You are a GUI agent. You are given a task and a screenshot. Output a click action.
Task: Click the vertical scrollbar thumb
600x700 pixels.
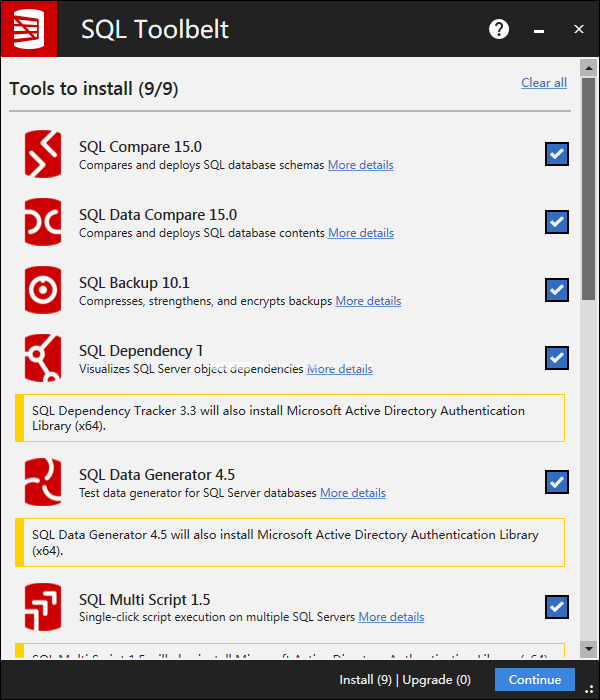coord(588,189)
